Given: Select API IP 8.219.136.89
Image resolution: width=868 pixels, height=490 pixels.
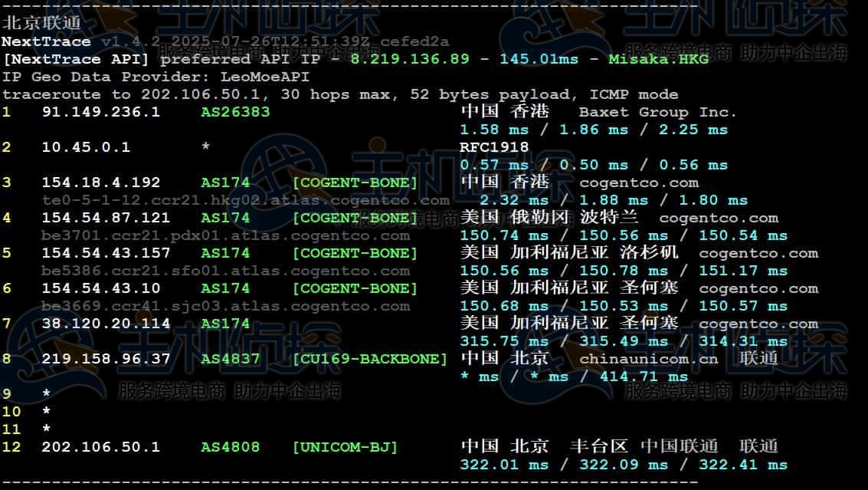Looking at the screenshot, I should [x=410, y=59].
